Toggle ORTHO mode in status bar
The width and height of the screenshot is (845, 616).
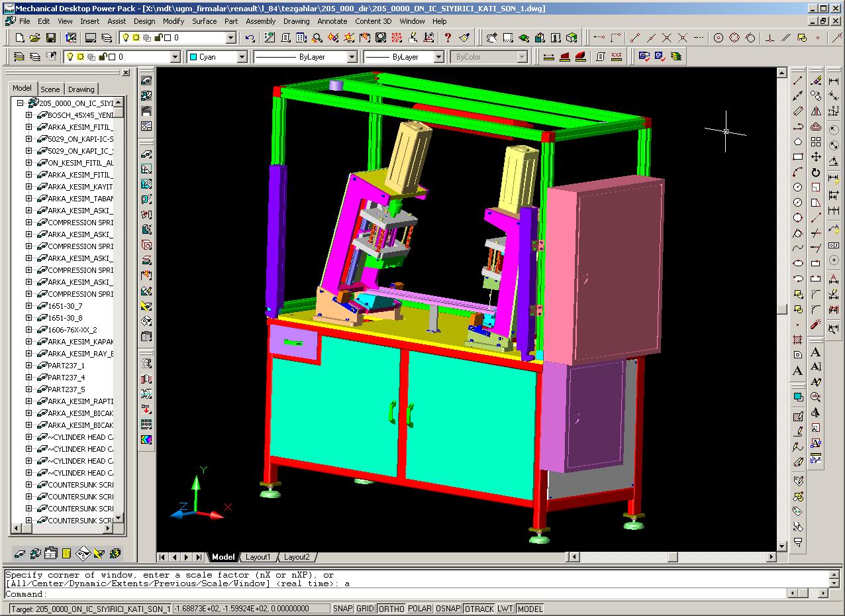tap(391, 609)
